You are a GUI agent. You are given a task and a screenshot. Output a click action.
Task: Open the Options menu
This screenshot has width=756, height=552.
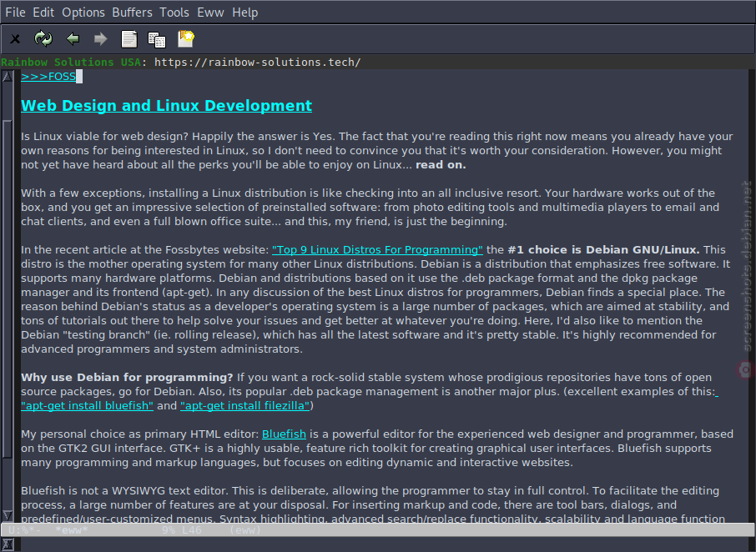pyautogui.click(x=83, y=13)
